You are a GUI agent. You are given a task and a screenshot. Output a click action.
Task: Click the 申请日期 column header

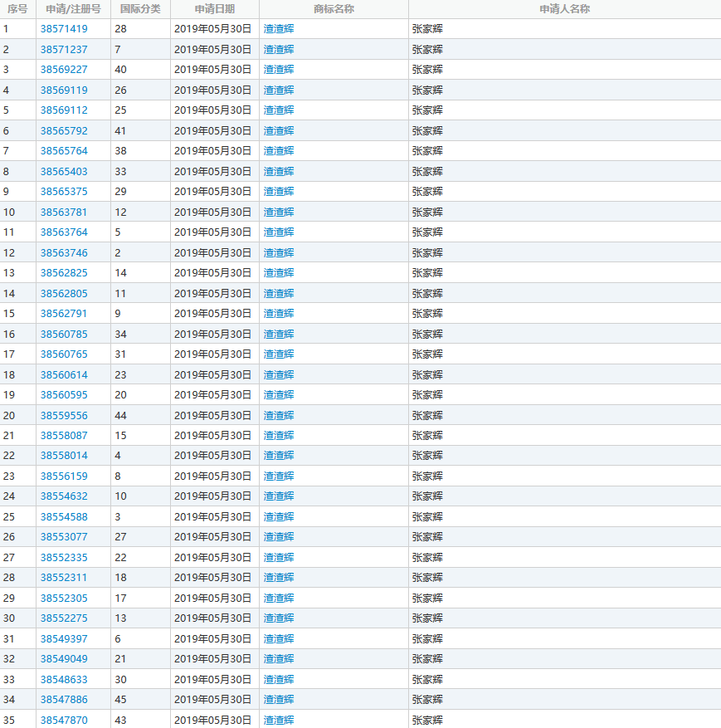pyautogui.click(x=214, y=9)
